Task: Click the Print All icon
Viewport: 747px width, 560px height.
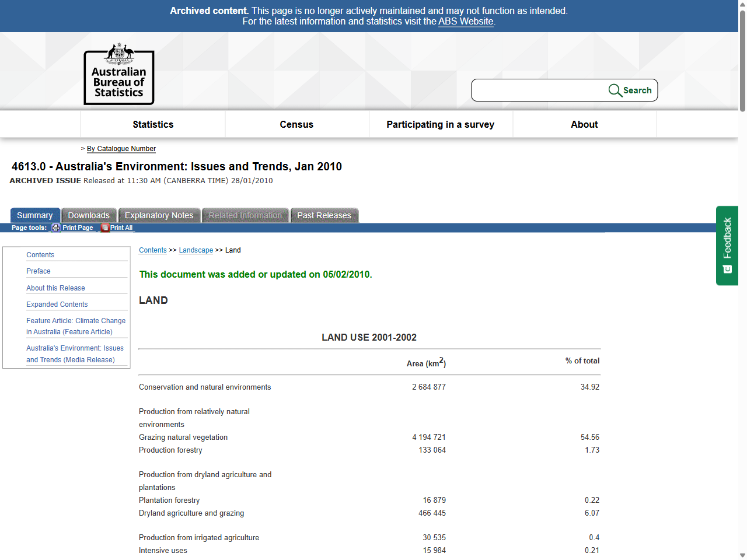Action: tap(105, 228)
